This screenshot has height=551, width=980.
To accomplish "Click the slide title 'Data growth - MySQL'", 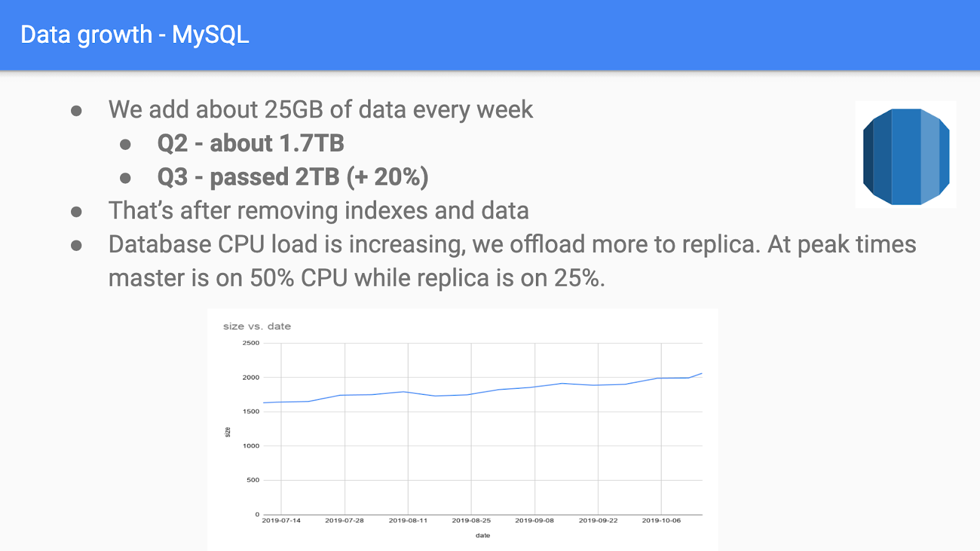I will pos(135,35).
